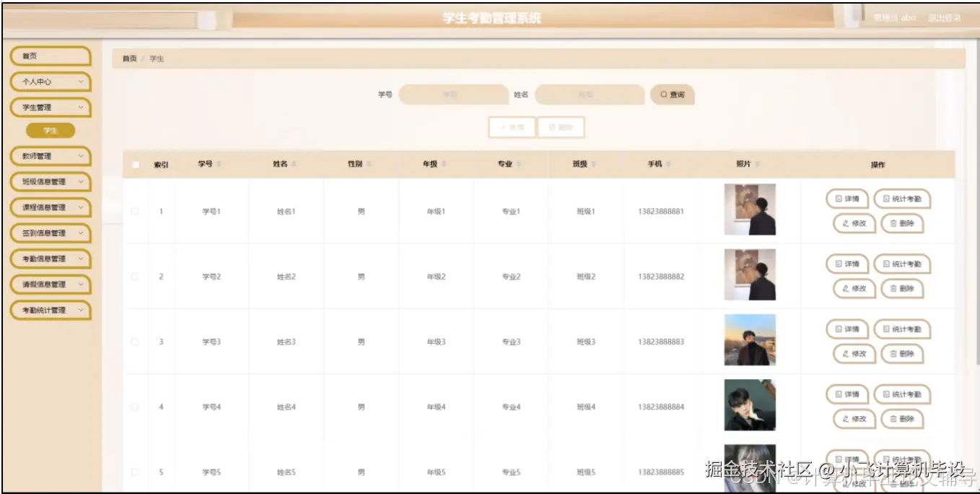Check the checkbox for row 学号3
The image size is (980, 494).
click(135, 342)
